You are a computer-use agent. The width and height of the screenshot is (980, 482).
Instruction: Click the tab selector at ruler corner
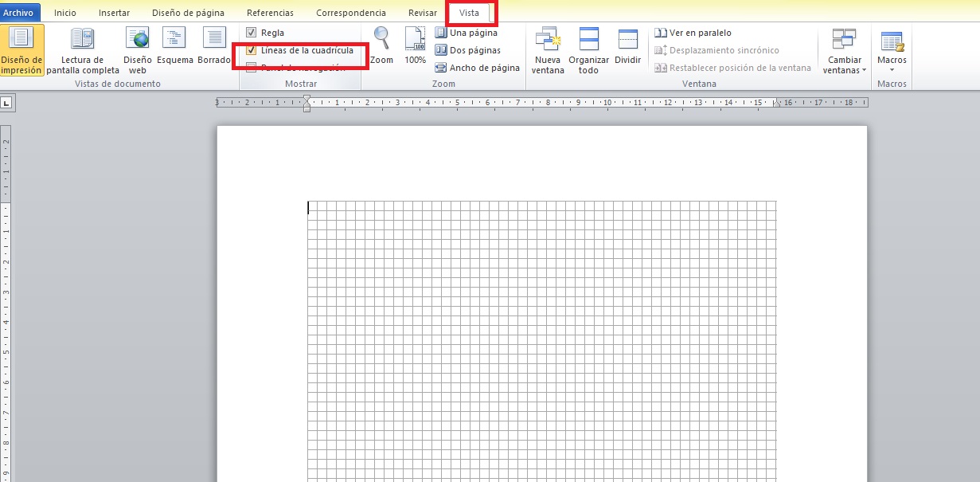click(x=6, y=102)
